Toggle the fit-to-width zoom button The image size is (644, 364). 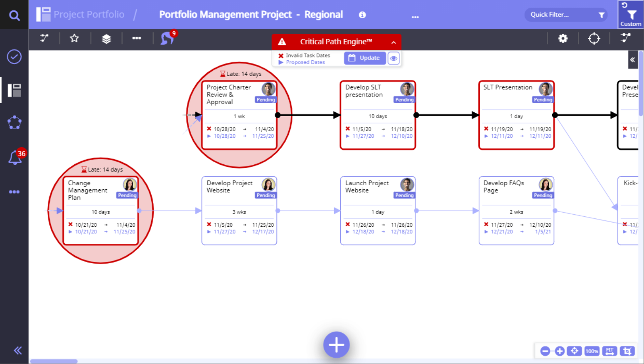(x=610, y=351)
